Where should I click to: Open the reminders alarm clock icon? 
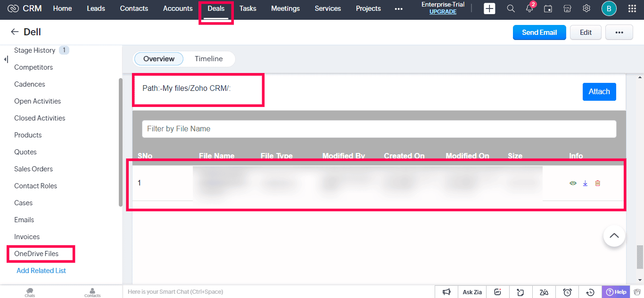568,292
